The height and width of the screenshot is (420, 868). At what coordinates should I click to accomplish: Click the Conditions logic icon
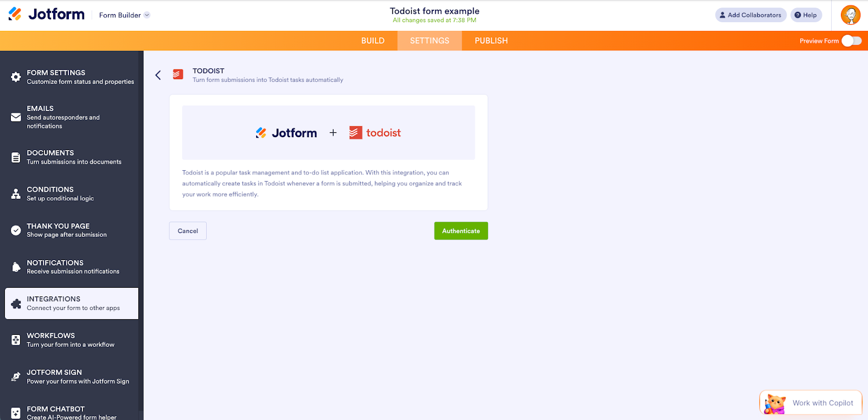click(x=16, y=194)
